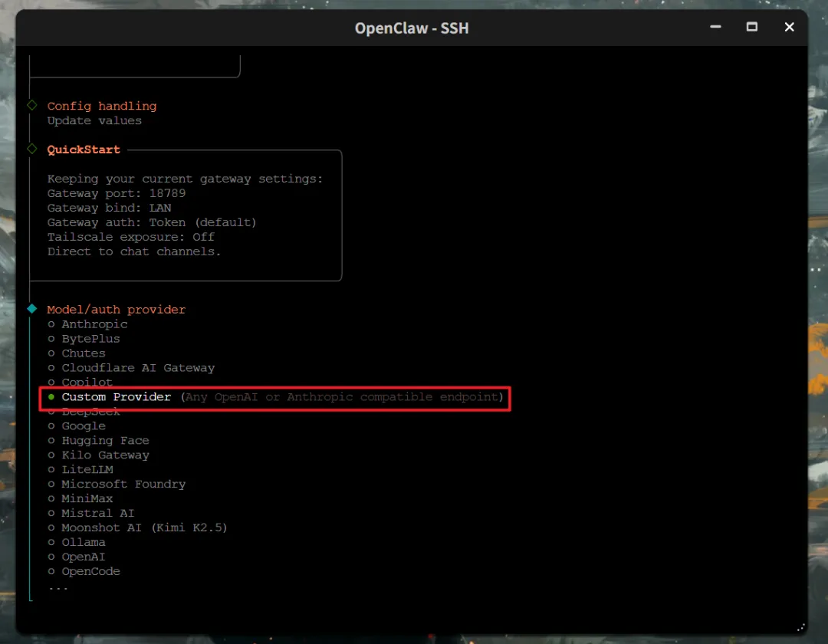
Task: Select the Hugging Face provider
Action: [x=98, y=440]
